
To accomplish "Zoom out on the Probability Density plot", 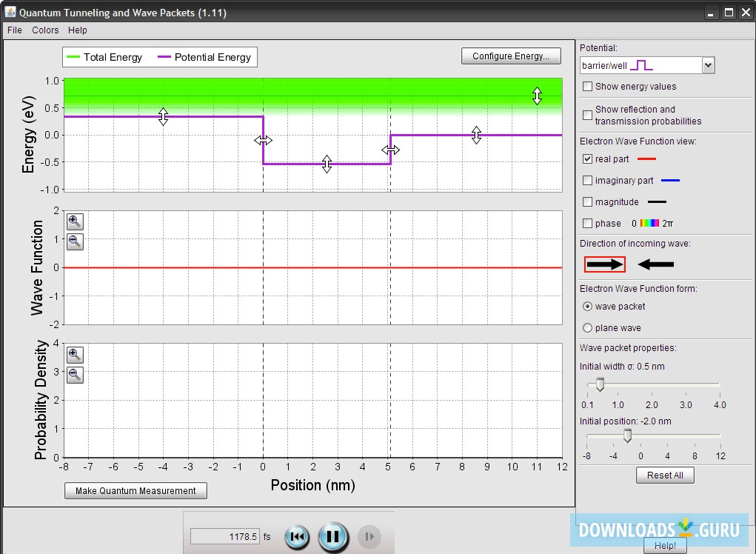I will 75,375.
